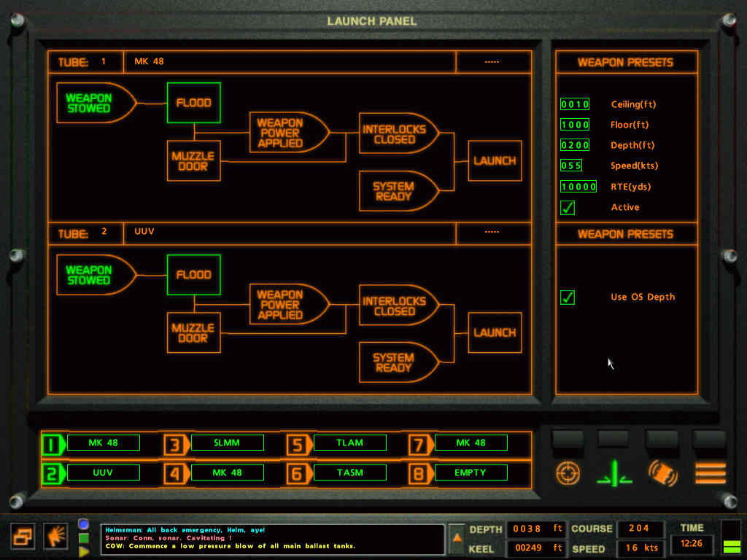
Task: Click the LAUNCH button for tube 2
Action: [495, 332]
